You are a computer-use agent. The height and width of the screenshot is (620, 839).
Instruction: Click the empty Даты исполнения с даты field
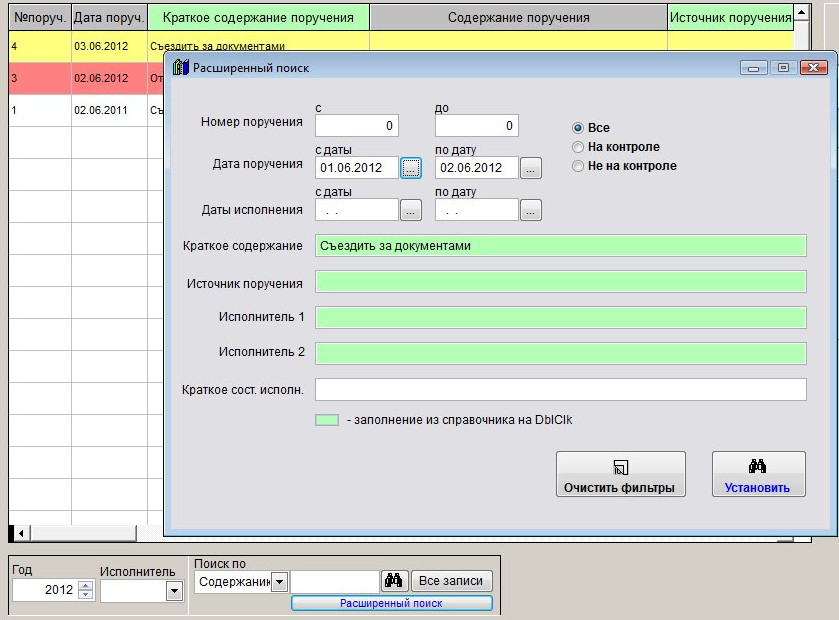click(x=357, y=210)
